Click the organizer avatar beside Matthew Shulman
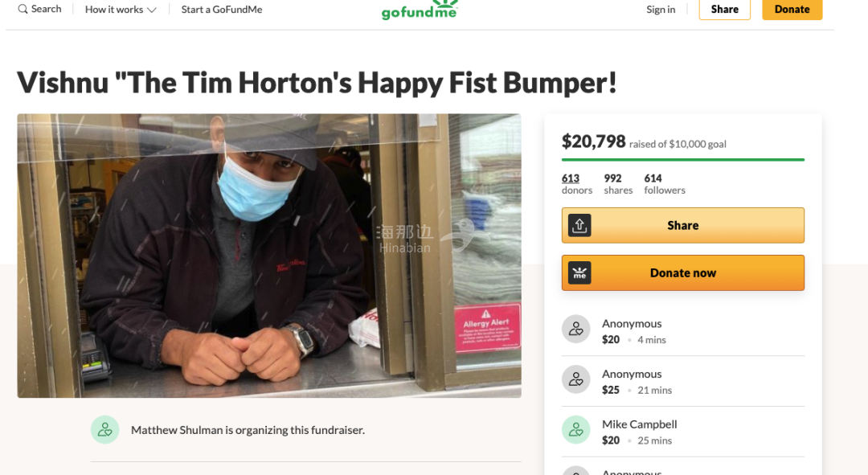The image size is (868, 475). 105,430
